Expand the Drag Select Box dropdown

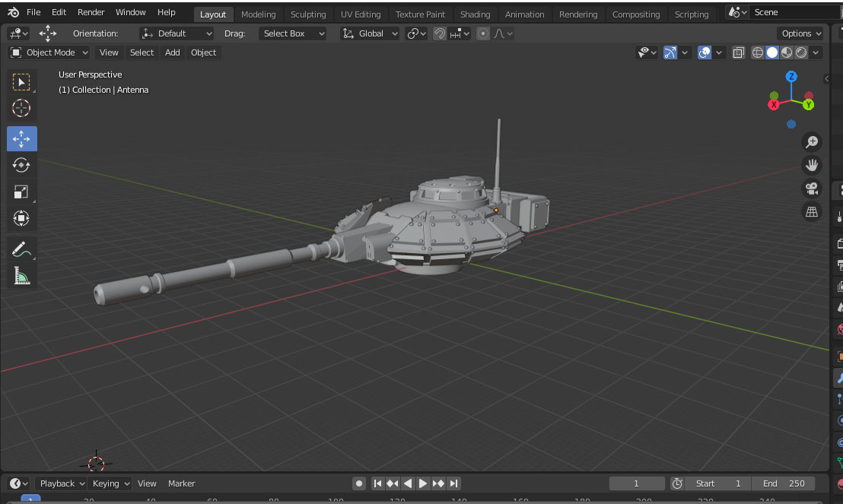click(292, 33)
